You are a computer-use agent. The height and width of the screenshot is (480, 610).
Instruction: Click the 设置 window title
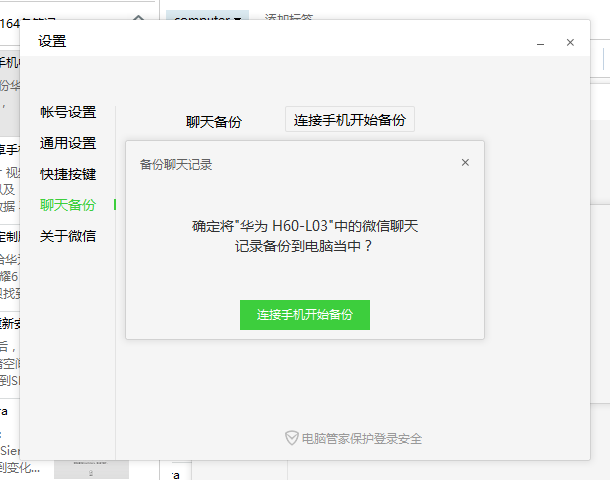(52, 41)
